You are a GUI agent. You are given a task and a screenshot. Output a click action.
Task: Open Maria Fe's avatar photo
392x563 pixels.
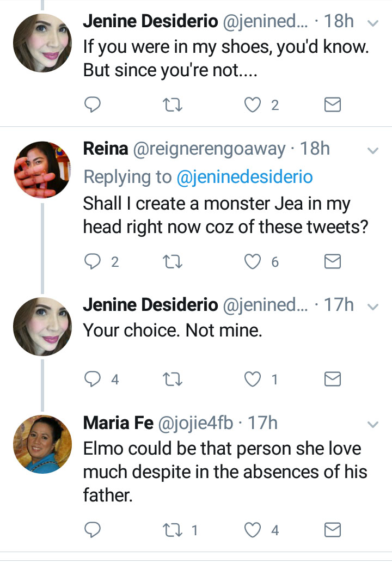coord(42,443)
